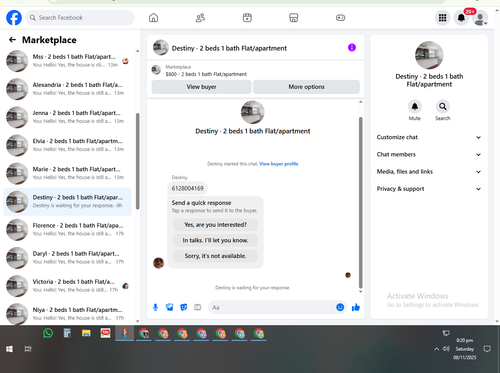Open the Alexandria conversation
This screenshot has width=500, height=373.
[x=67, y=89]
